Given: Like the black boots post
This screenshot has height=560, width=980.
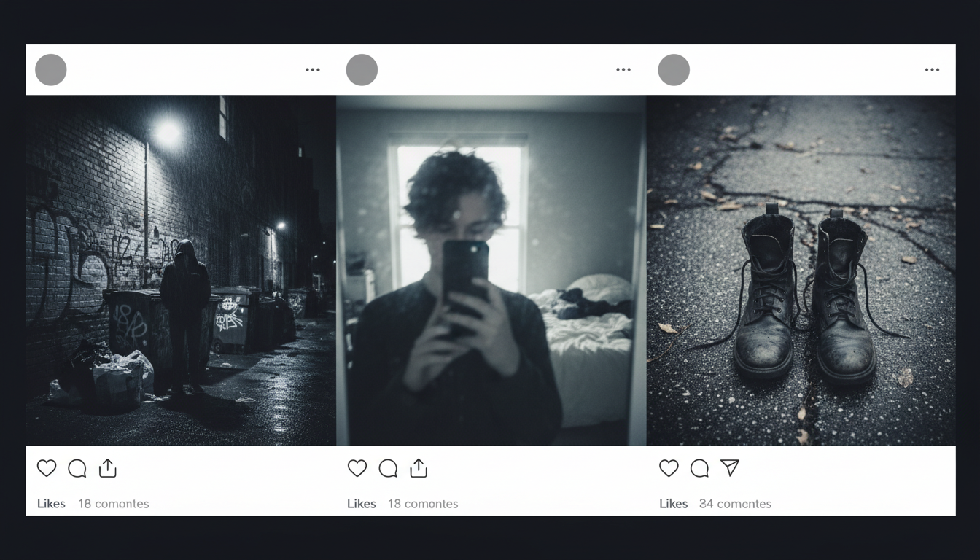Looking at the screenshot, I should pos(669,468).
